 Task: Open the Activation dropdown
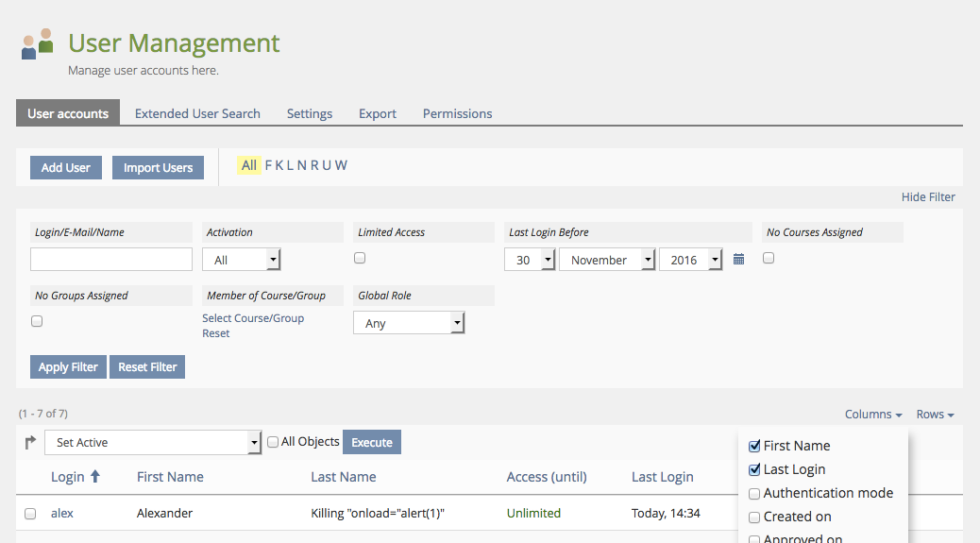pyautogui.click(x=242, y=260)
